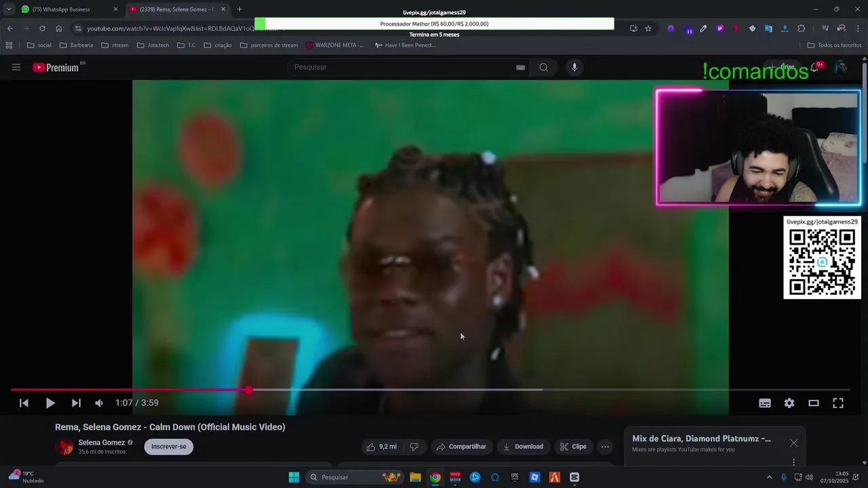Like the video with 9,2 mi likes
The height and width of the screenshot is (488, 868).
[x=382, y=447]
